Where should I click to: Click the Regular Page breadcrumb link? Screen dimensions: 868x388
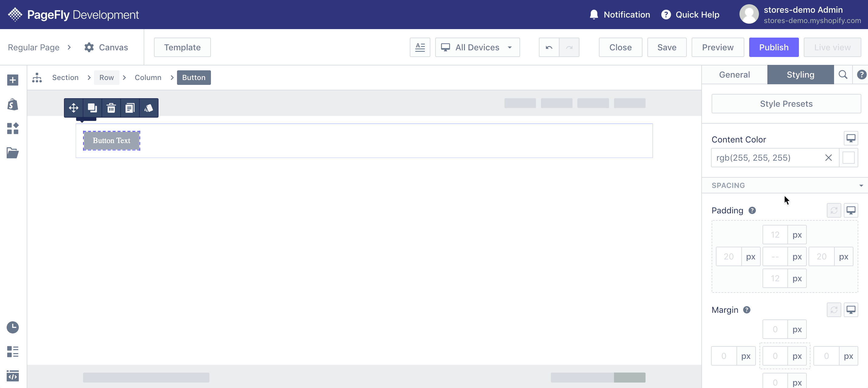pos(34,47)
